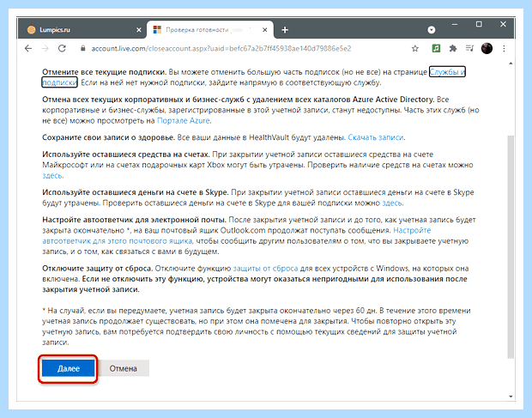532x418 pixels.
Task: Click the address bar URL field
Action: click(x=221, y=49)
